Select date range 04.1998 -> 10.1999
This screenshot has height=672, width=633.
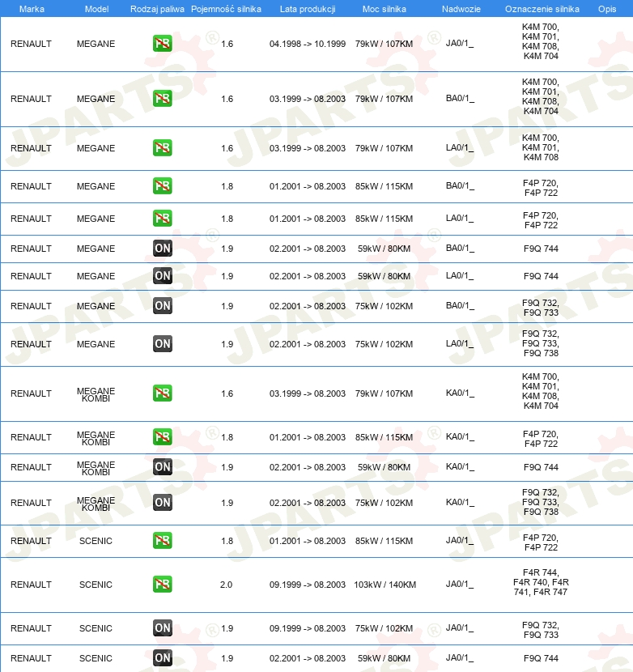[x=308, y=44]
